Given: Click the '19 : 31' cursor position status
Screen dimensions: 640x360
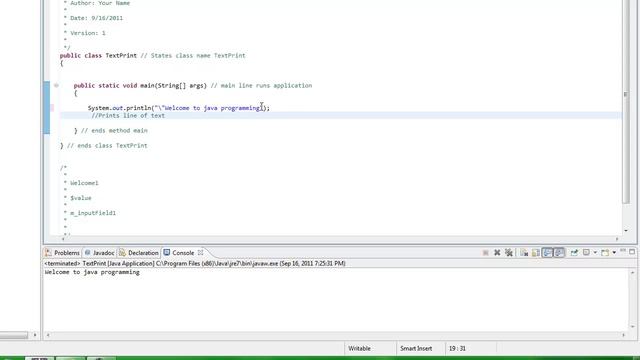Looking at the screenshot, I should pyautogui.click(x=457, y=348).
